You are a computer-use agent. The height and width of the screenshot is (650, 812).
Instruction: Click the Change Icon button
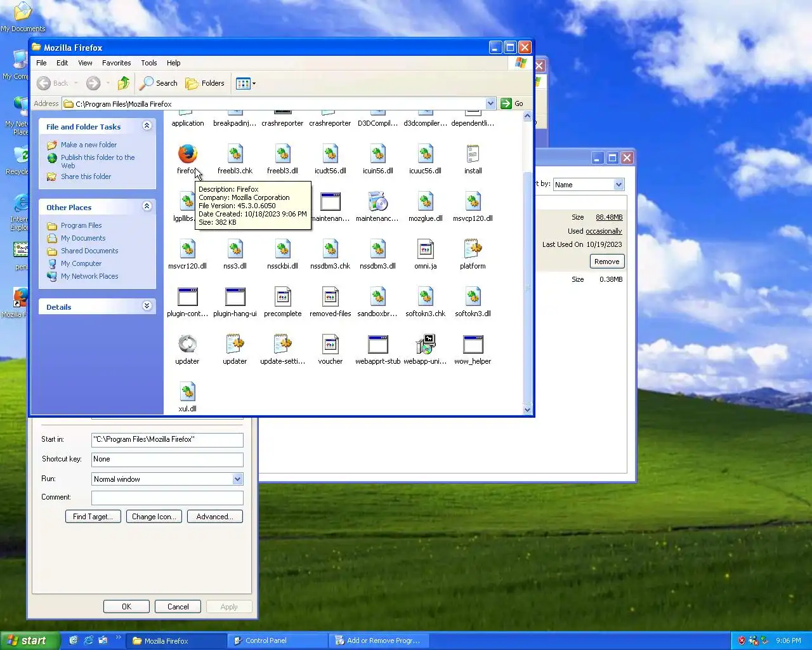(154, 517)
